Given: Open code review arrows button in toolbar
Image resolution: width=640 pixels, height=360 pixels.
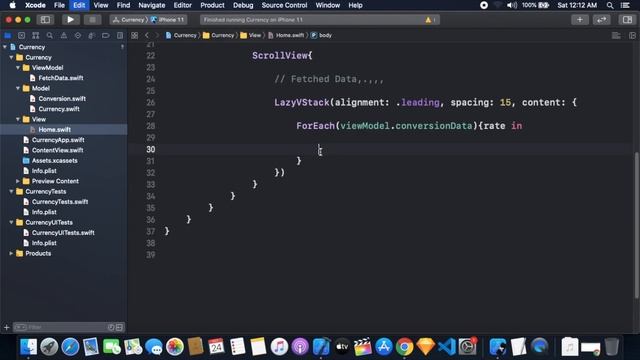Looking at the screenshot, I should (602, 20).
